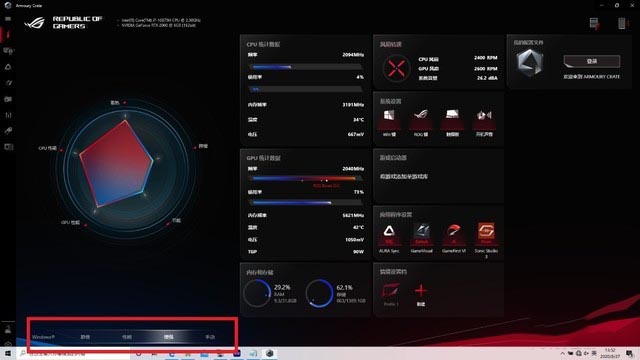
Task: Click the Windows taskbar search box
Action: (x=73, y=354)
